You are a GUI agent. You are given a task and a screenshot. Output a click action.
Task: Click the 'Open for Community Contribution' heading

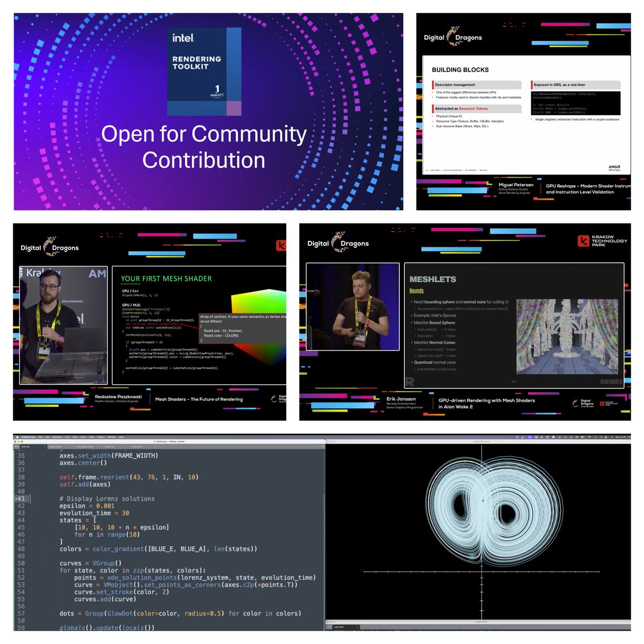[204, 147]
